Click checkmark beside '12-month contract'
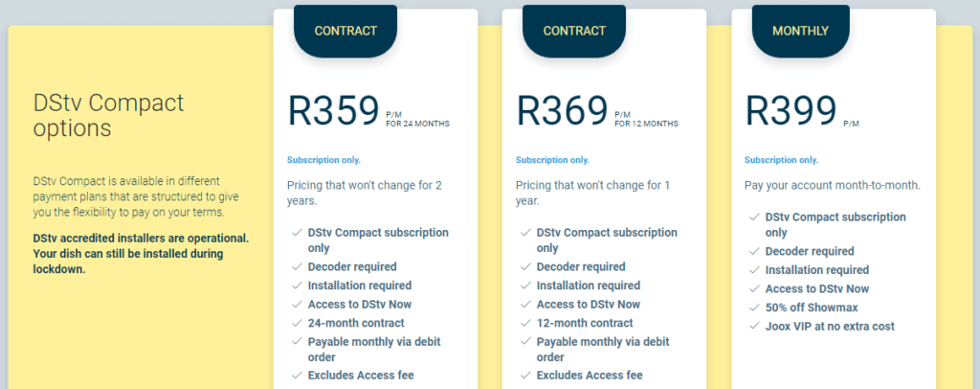This screenshot has width=980, height=389. point(525,323)
